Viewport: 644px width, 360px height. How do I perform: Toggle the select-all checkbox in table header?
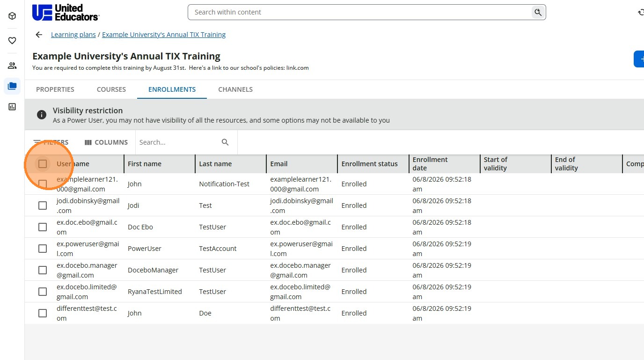click(x=43, y=164)
